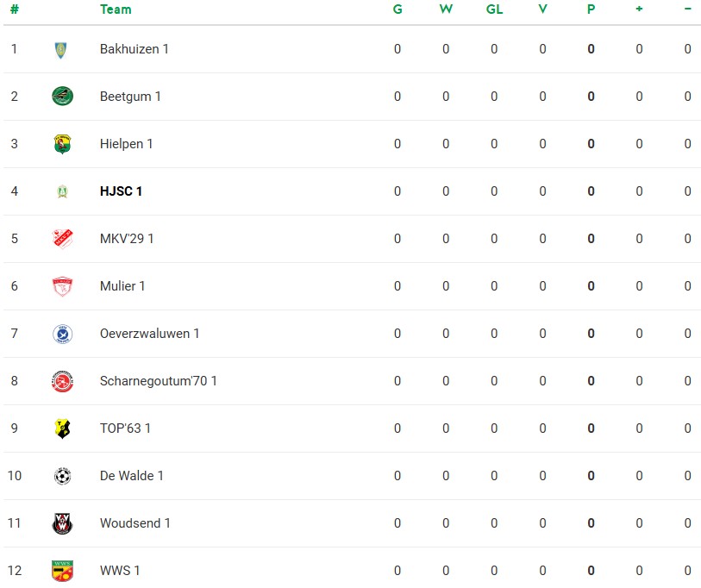Click the Woudsend 1 team name
Screen dimensions: 701x588
tap(135, 523)
